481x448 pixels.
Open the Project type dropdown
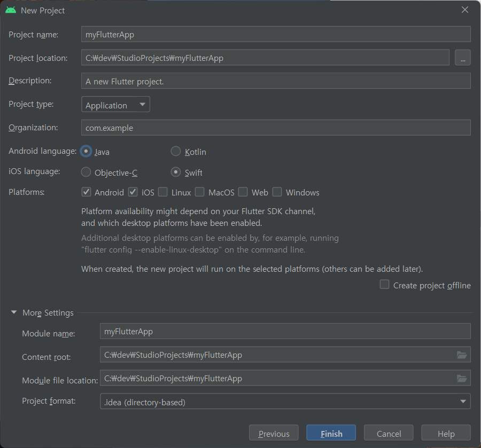point(115,104)
